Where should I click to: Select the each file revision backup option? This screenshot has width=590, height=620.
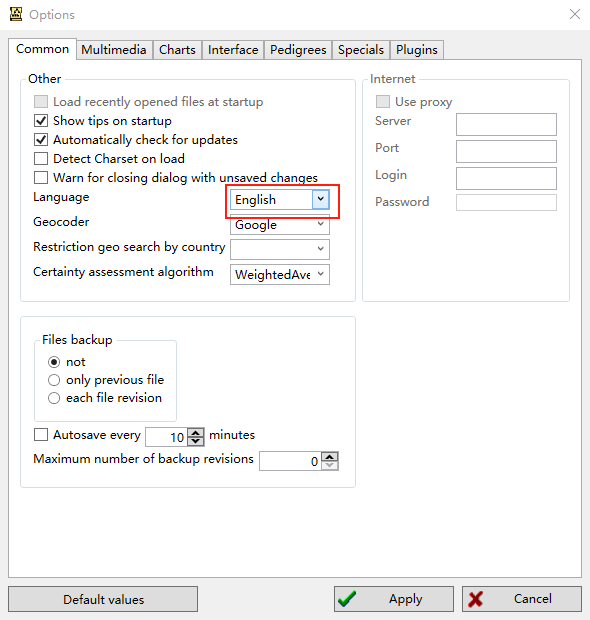[x=54, y=398]
